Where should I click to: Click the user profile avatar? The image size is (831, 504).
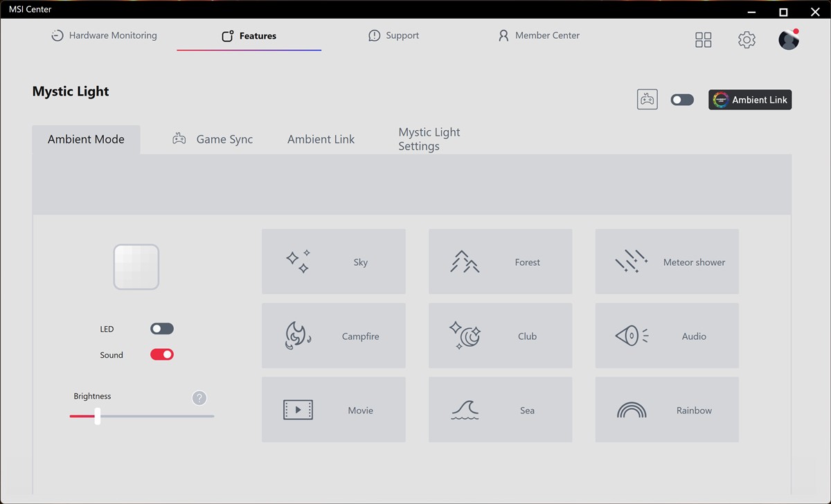tap(788, 40)
